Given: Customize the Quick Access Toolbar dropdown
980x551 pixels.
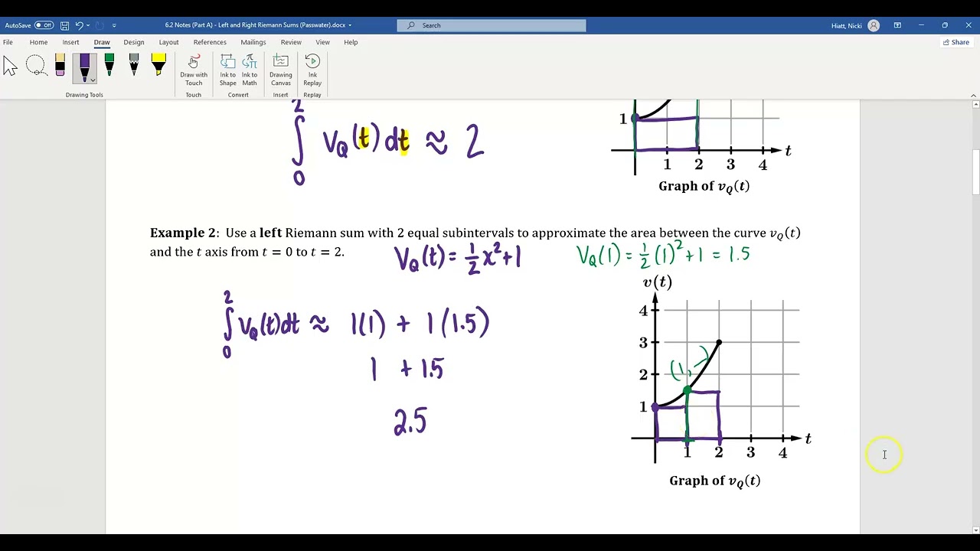Looking at the screenshot, I should coord(114,25).
